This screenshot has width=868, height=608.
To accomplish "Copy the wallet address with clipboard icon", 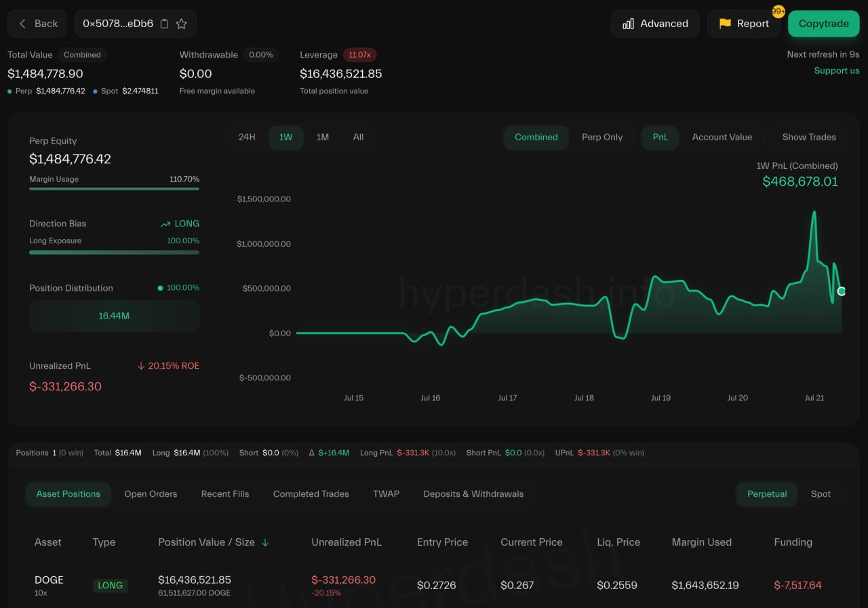I will click(x=164, y=24).
